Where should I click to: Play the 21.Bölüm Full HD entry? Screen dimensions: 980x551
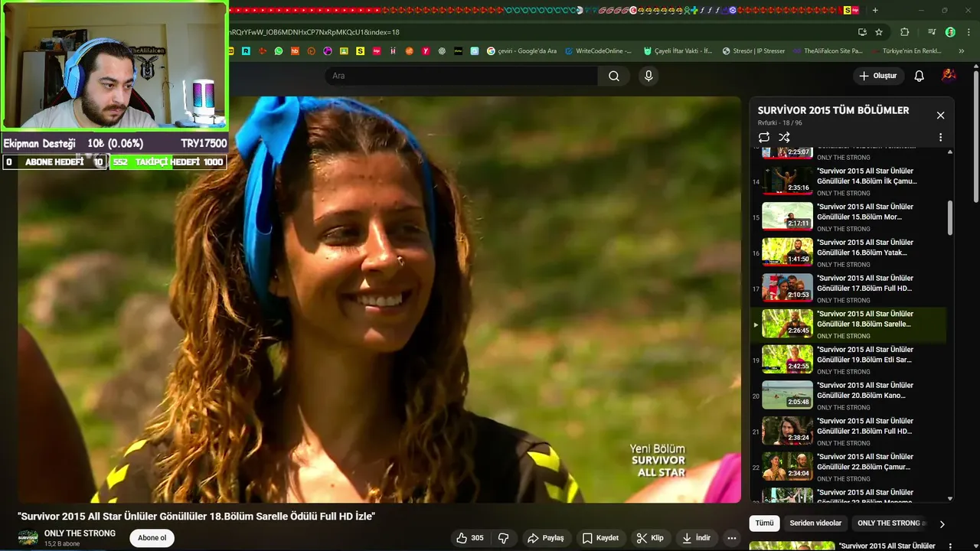click(x=848, y=432)
